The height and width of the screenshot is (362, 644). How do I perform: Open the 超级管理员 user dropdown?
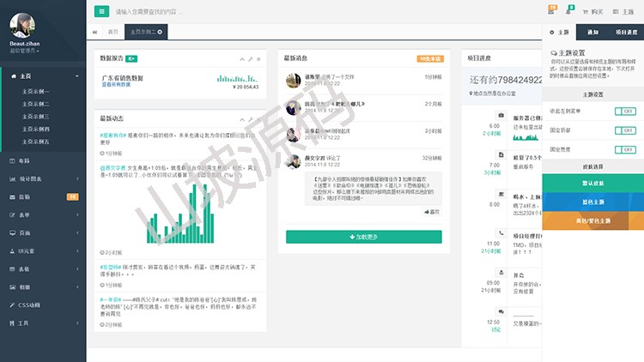tap(24, 51)
